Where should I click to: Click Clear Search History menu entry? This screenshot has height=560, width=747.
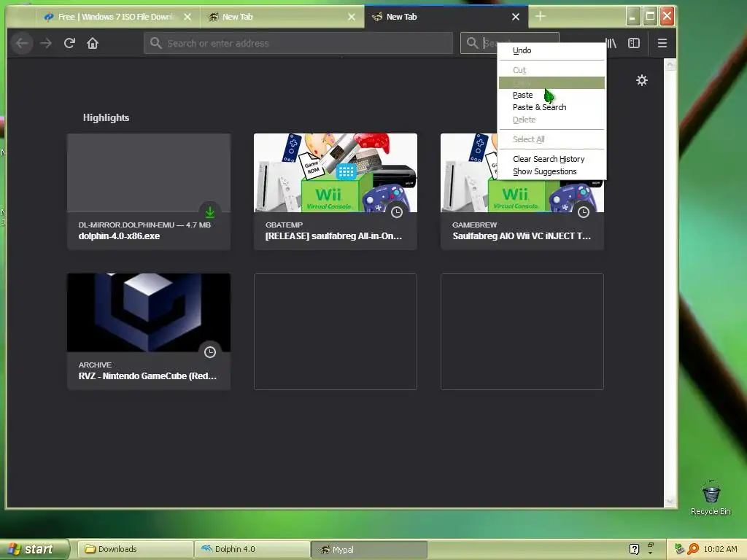tap(551, 159)
